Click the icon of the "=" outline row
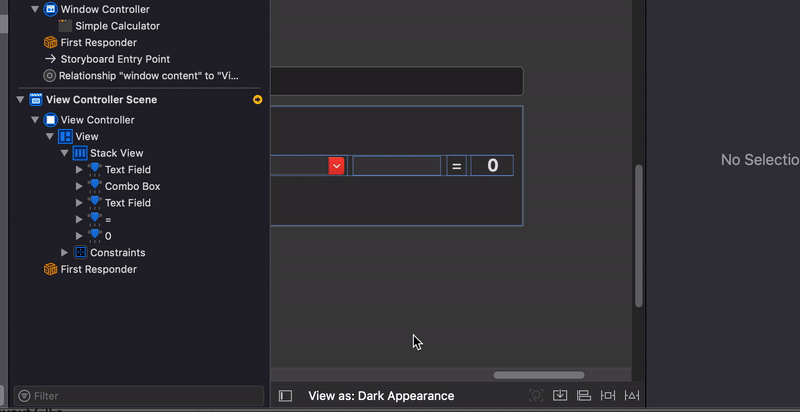Viewport: 800px width, 412px height. (95, 219)
